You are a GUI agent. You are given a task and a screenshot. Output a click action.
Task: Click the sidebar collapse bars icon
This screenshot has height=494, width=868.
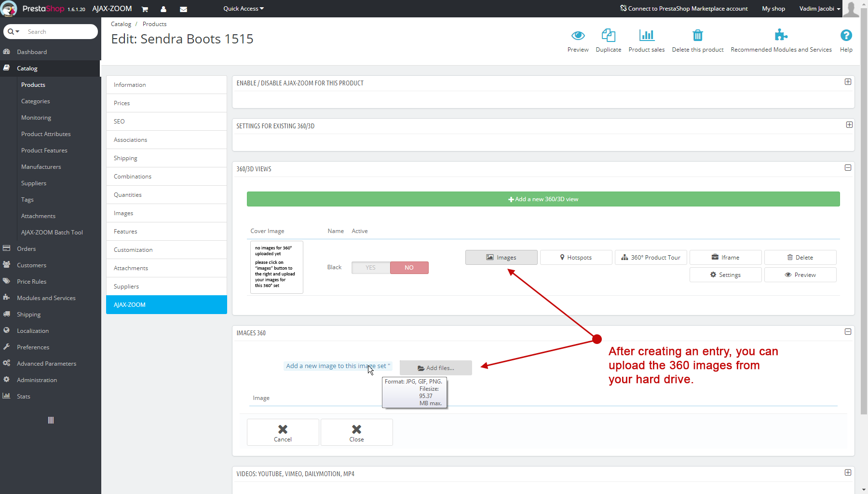pyautogui.click(x=51, y=420)
